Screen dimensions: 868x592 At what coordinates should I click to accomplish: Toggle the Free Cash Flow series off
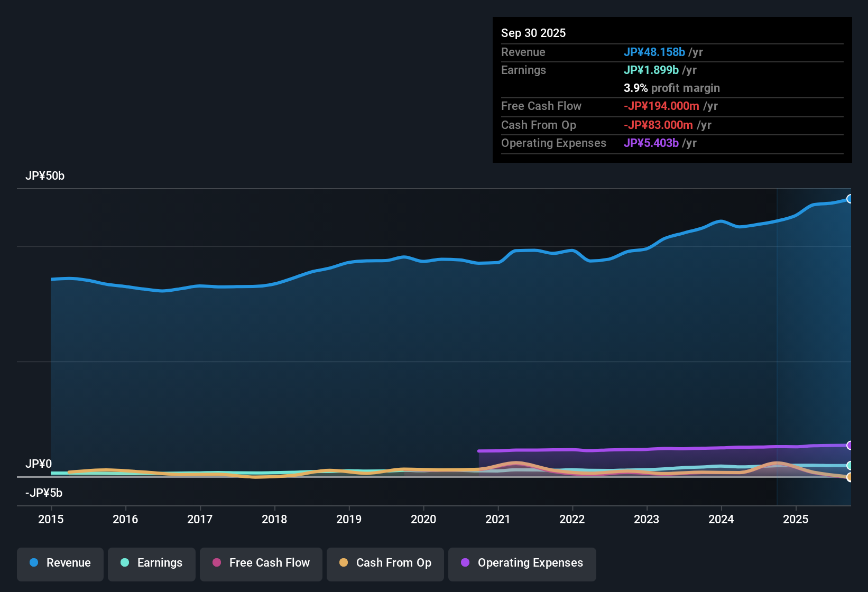coord(261,563)
